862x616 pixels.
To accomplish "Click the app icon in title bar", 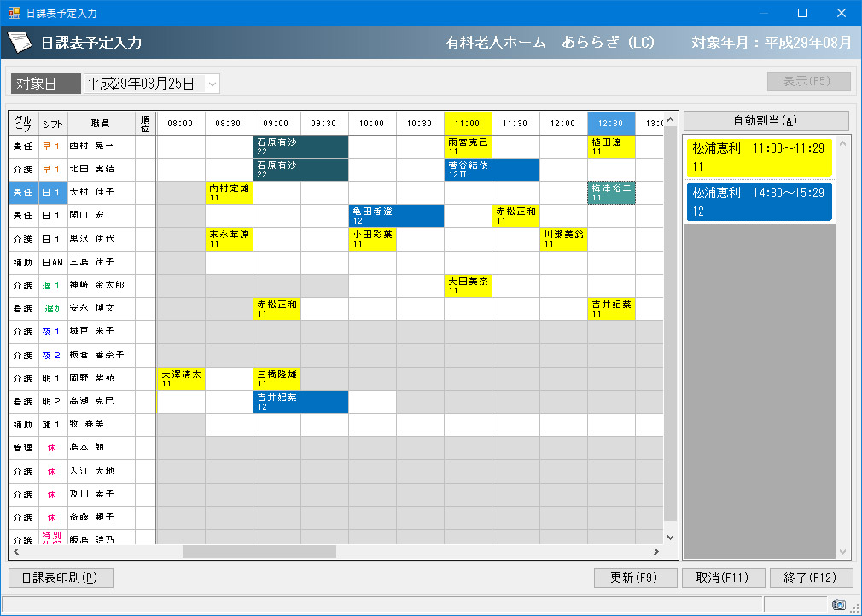I will pos(14,13).
